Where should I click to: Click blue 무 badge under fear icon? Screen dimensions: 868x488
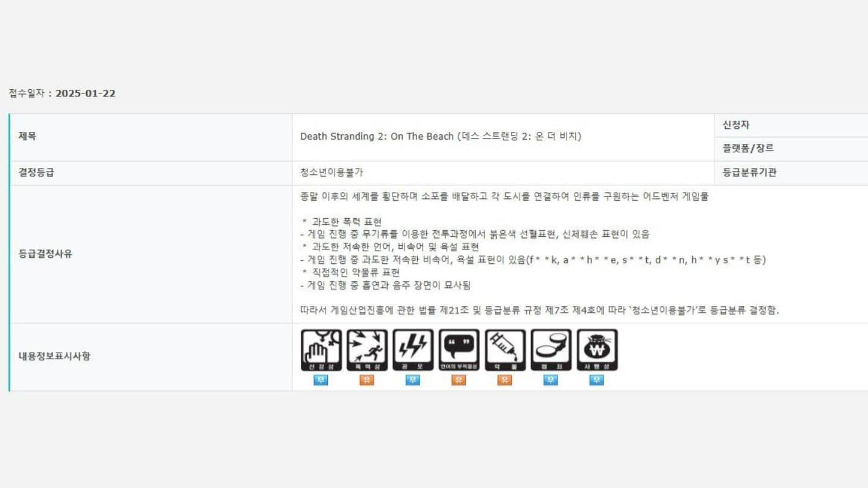(413, 380)
